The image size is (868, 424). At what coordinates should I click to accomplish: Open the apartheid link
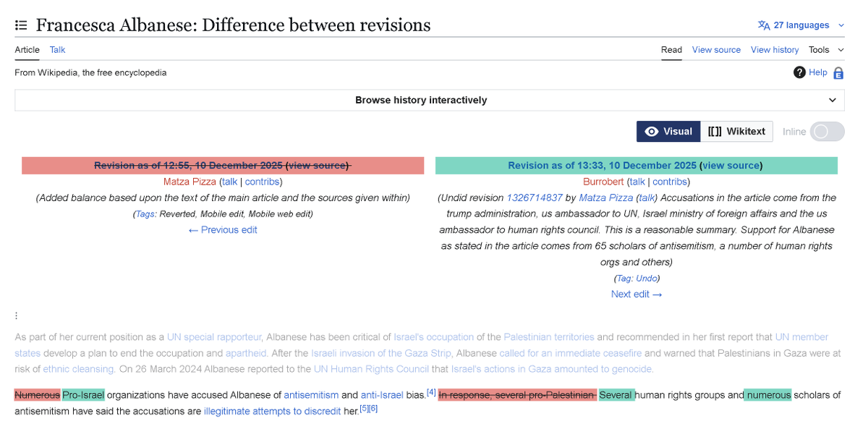(247, 353)
